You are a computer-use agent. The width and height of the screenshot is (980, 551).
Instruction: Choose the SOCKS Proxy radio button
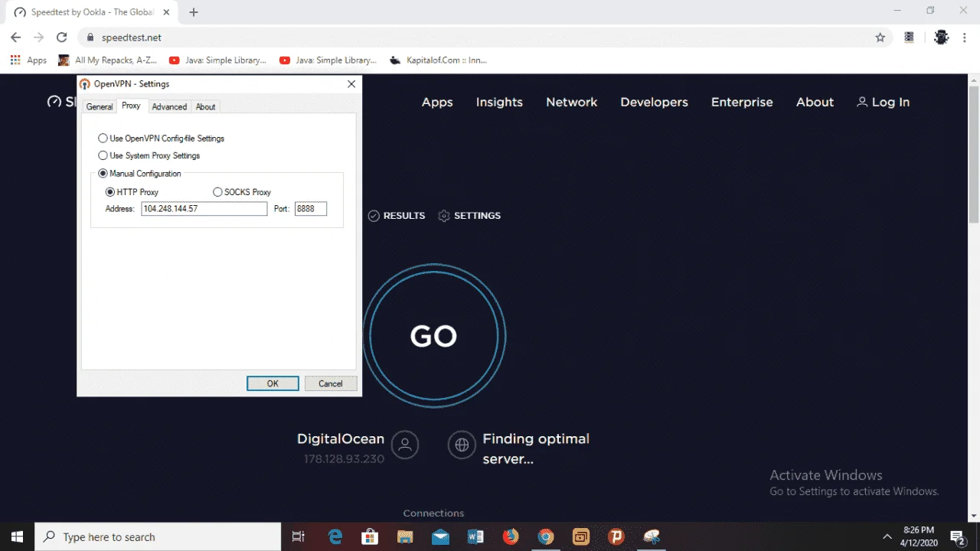[x=217, y=192]
